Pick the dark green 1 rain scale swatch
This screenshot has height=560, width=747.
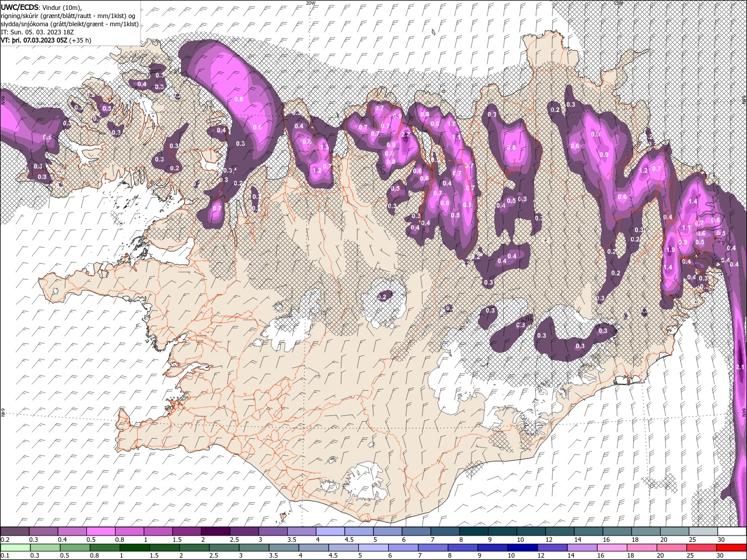coord(134,548)
